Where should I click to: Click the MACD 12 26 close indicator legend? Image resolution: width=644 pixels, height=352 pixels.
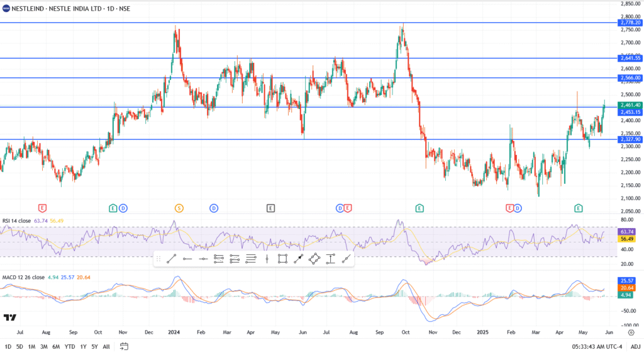tap(23, 277)
